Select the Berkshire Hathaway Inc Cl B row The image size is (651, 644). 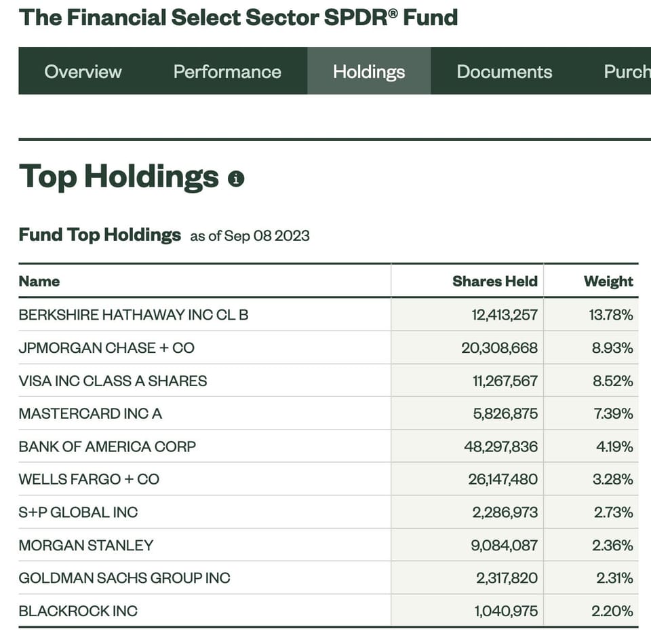[x=134, y=315]
